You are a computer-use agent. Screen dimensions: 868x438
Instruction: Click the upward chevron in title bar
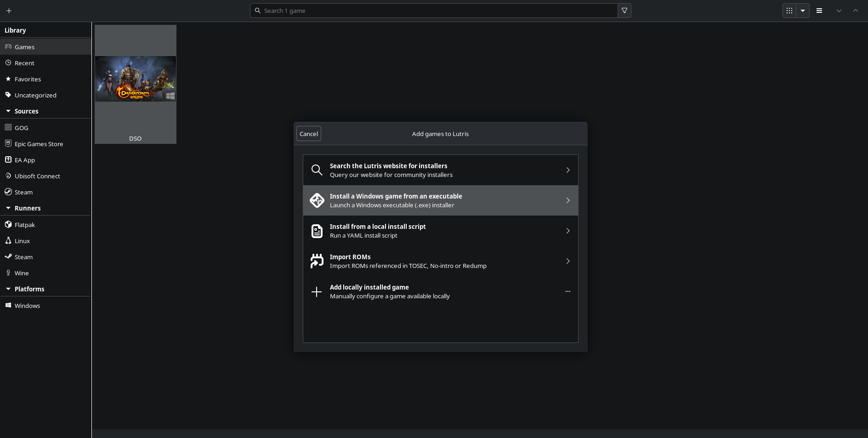[856, 11]
